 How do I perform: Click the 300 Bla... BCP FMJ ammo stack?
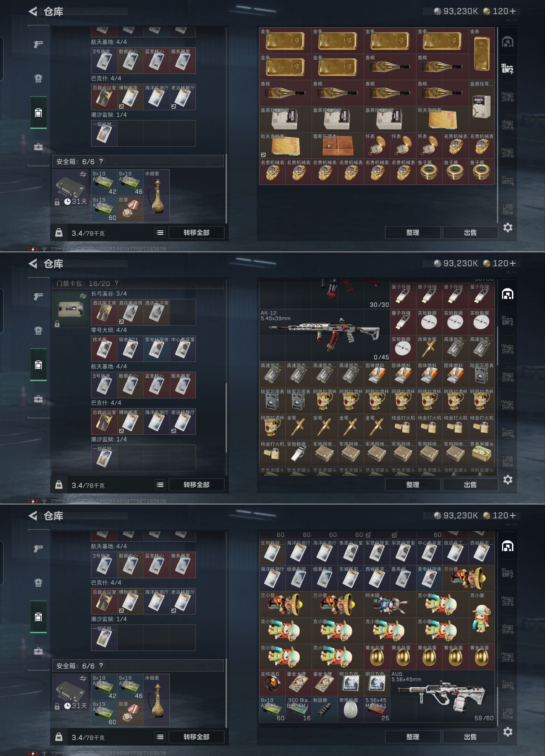click(x=298, y=710)
